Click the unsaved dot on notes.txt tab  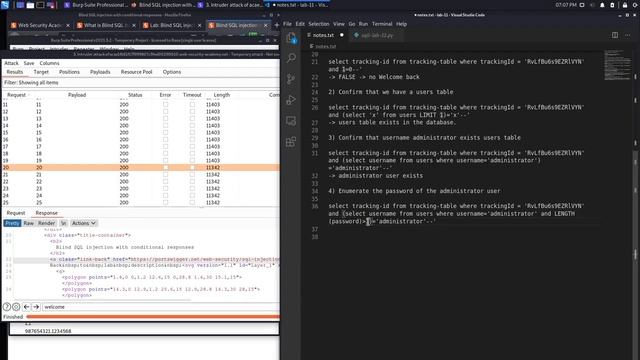coord(342,35)
